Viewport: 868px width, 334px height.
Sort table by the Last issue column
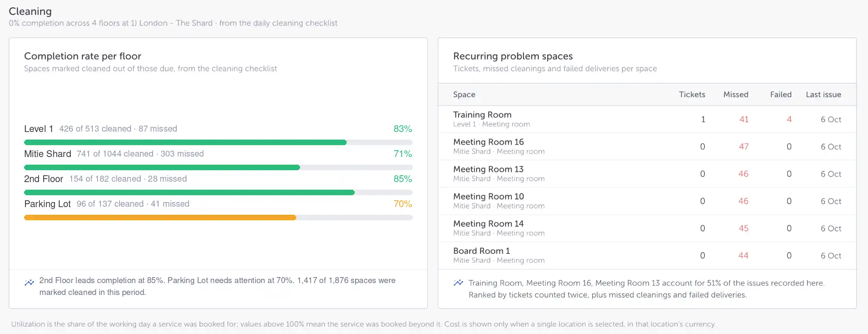[x=823, y=95]
